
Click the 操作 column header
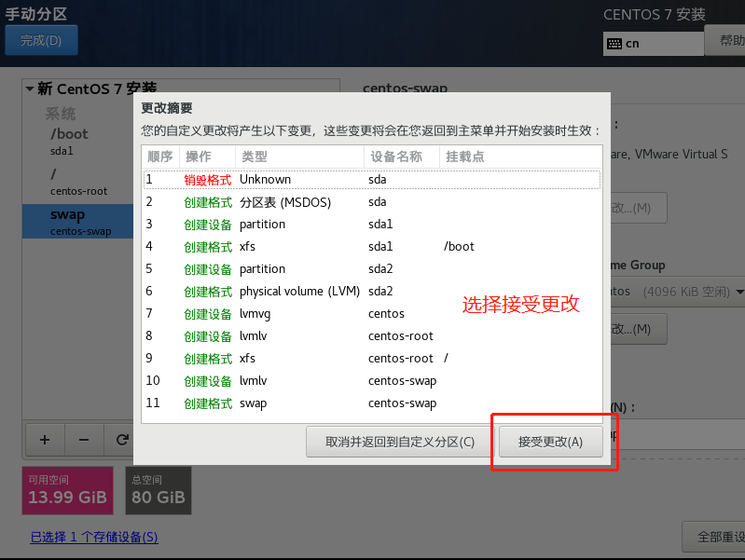point(207,157)
